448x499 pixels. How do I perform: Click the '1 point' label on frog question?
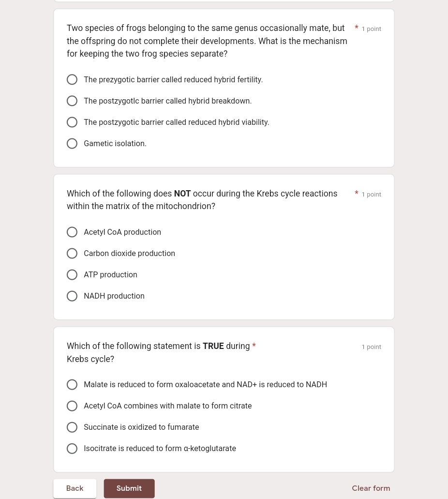[x=371, y=29]
